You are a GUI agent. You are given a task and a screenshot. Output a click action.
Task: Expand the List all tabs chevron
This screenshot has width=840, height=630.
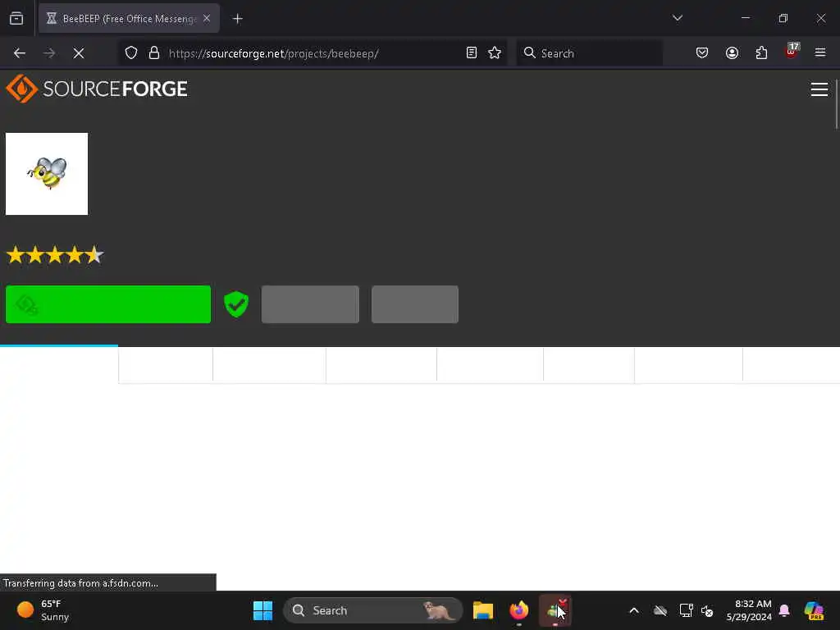click(678, 18)
